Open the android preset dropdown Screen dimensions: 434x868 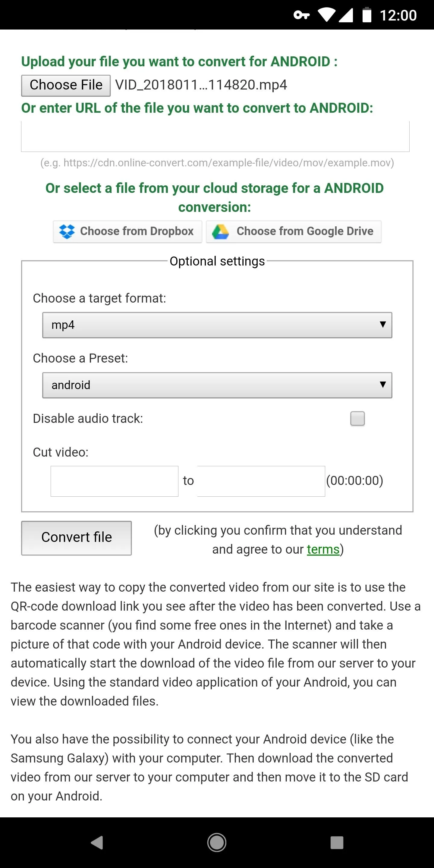pos(217,385)
